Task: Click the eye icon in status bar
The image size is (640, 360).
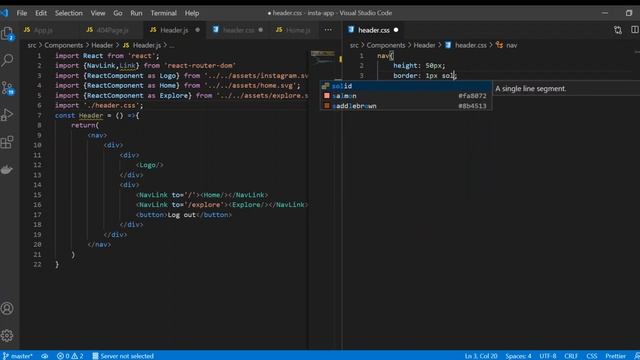Action: [x=44, y=356]
